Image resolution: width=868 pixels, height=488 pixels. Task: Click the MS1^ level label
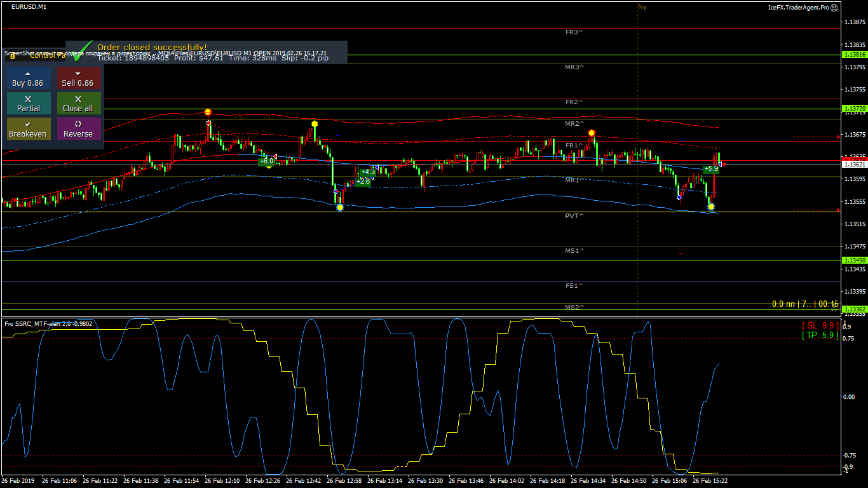pos(574,250)
